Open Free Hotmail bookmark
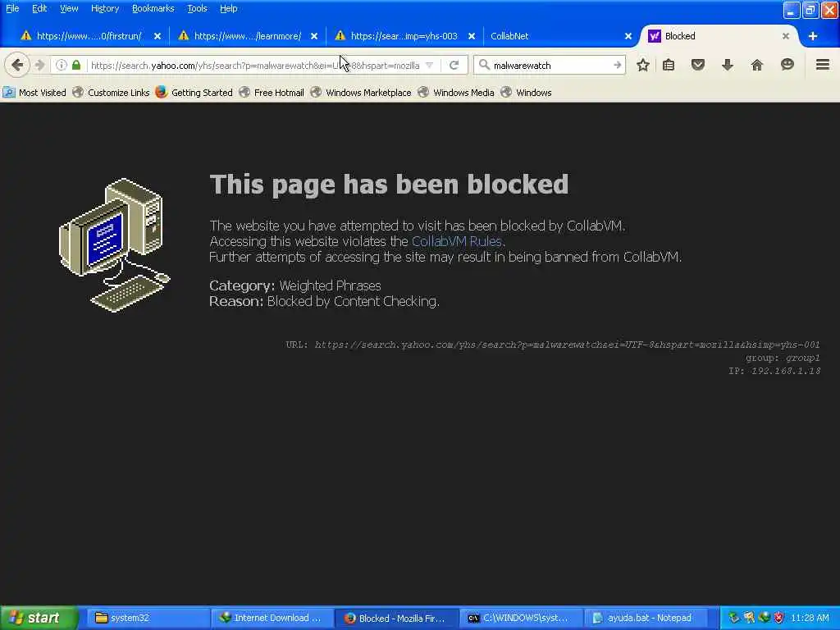Viewport: 840px width, 630px height. tap(272, 92)
